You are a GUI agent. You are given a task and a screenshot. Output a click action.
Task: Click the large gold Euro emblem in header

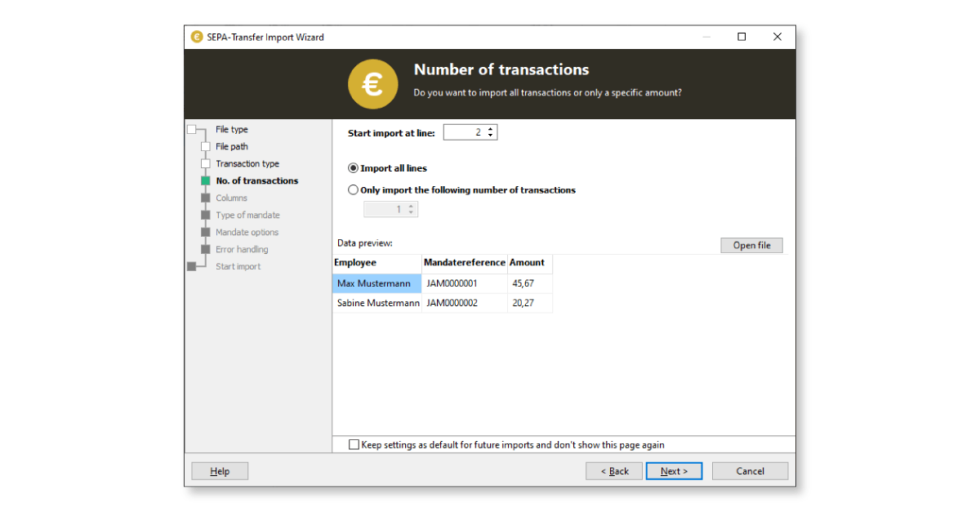click(x=372, y=84)
